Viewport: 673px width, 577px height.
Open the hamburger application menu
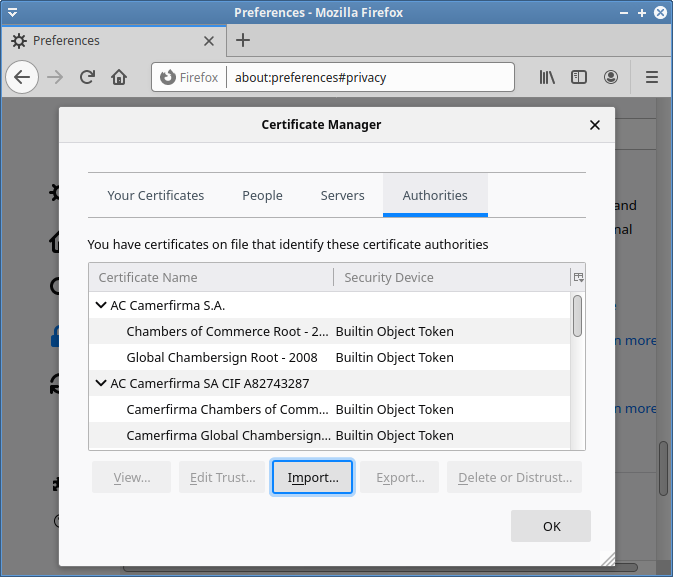[x=652, y=77]
